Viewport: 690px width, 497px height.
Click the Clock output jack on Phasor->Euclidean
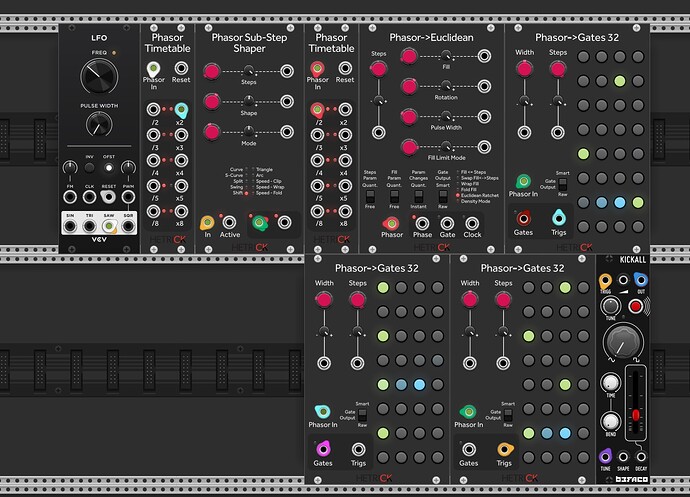click(472, 224)
